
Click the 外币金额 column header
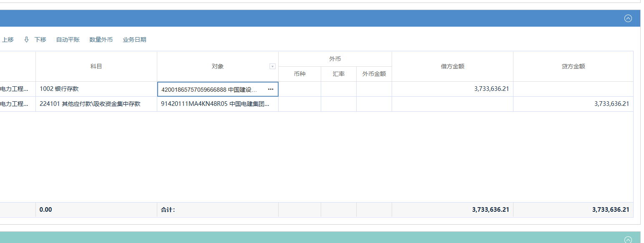[374, 74]
